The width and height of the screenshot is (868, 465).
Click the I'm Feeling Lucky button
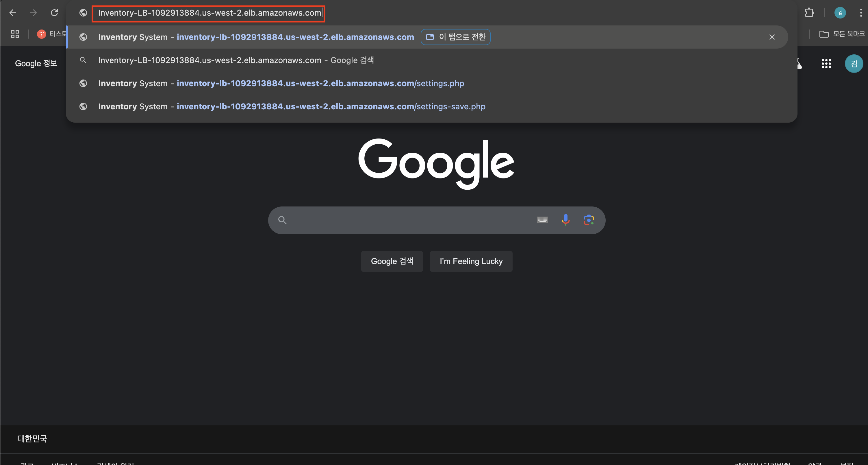[x=471, y=261]
